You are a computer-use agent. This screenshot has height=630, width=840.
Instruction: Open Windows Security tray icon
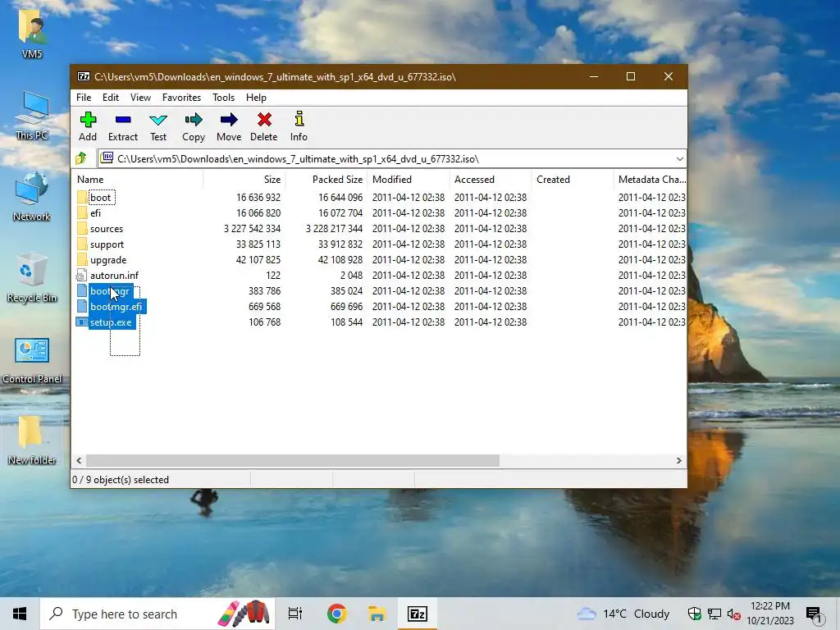(x=694, y=614)
